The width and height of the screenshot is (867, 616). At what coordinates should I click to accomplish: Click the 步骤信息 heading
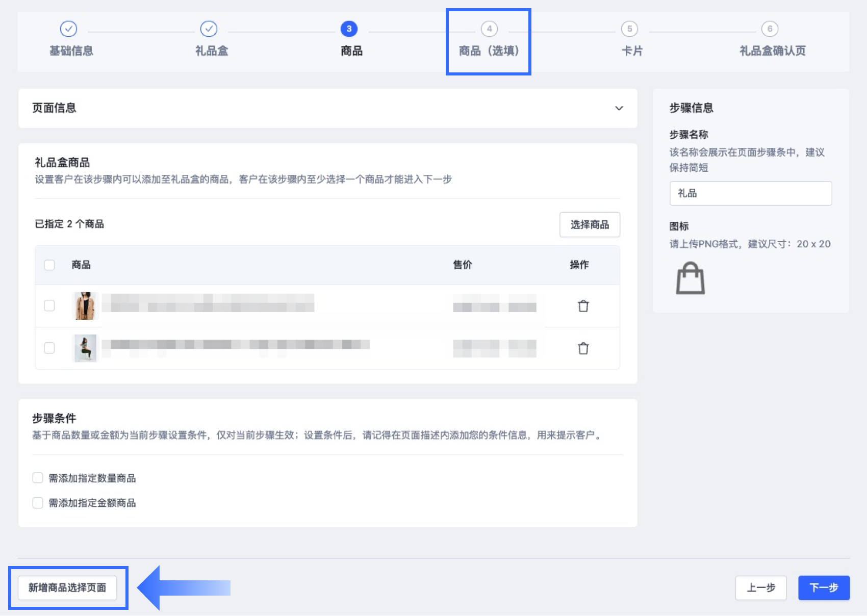[x=691, y=108]
